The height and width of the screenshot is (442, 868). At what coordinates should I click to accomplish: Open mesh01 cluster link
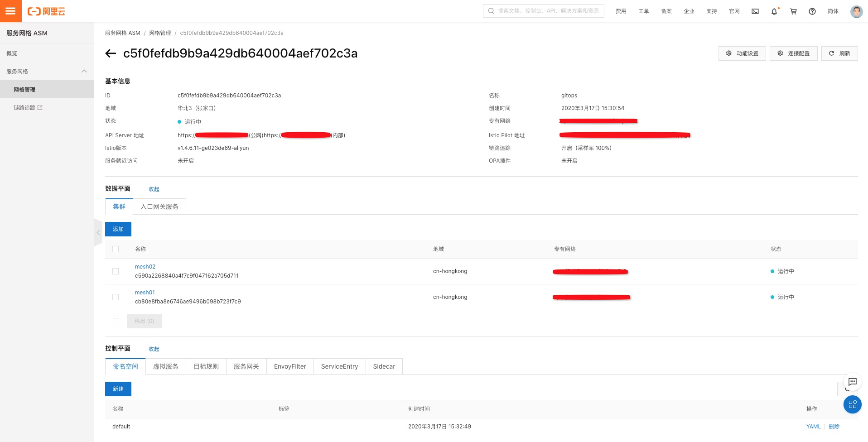[145, 293]
